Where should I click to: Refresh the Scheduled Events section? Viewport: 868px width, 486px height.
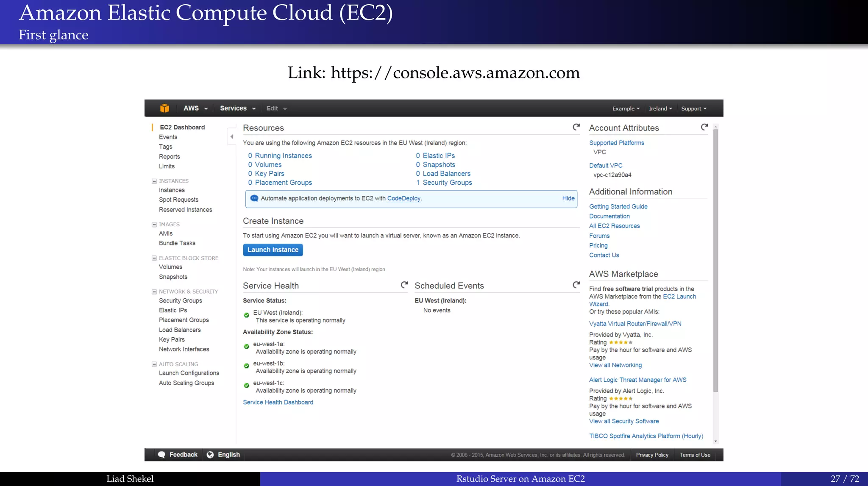[x=576, y=285]
